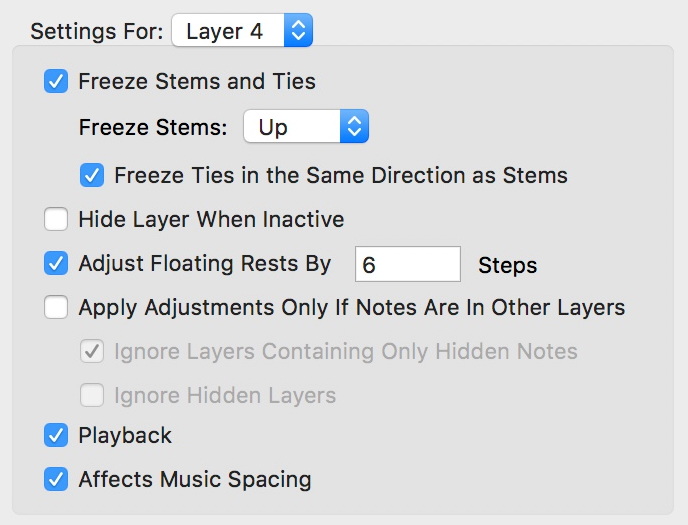Open the Settings For layer dropdown

pyautogui.click(x=241, y=31)
